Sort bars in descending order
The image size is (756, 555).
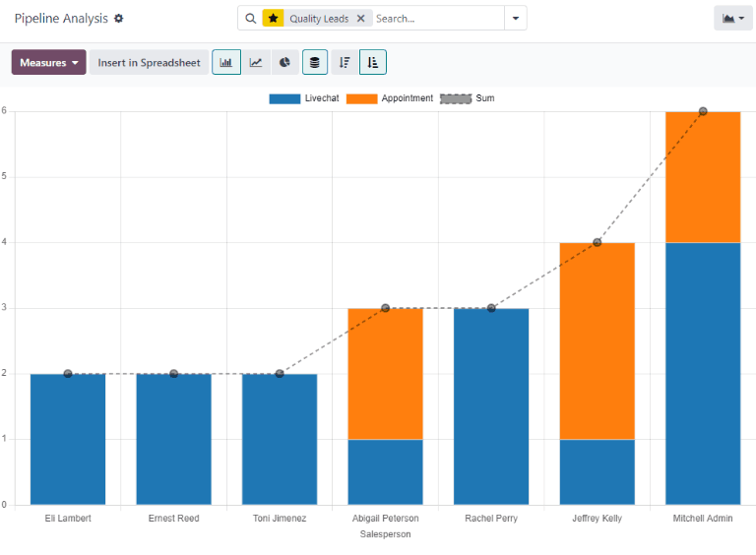tap(345, 63)
